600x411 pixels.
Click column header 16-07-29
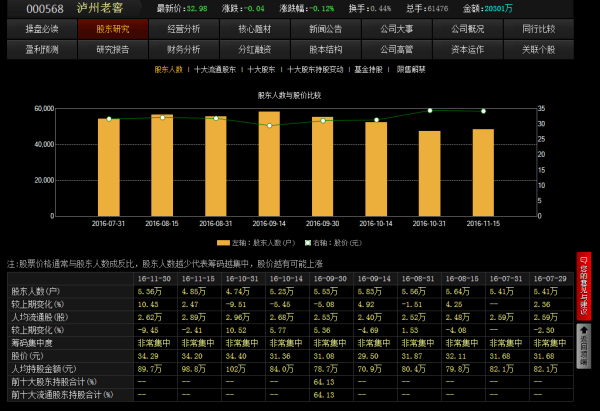tap(550, 279)
